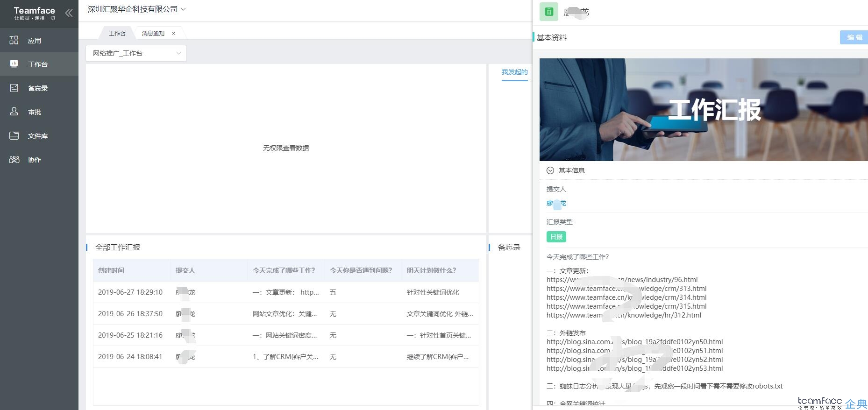Click the knowledge/crm/313.html URL text
868x410 pixels.
pos(626,289)
